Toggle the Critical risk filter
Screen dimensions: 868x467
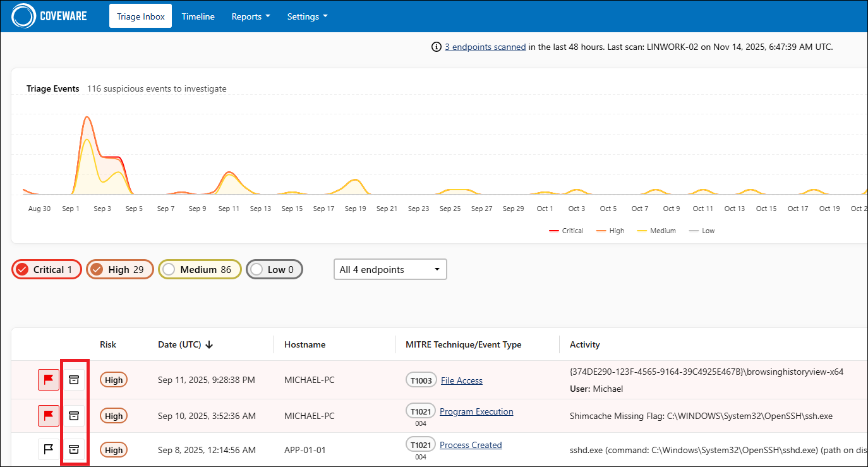coord(46,269)
